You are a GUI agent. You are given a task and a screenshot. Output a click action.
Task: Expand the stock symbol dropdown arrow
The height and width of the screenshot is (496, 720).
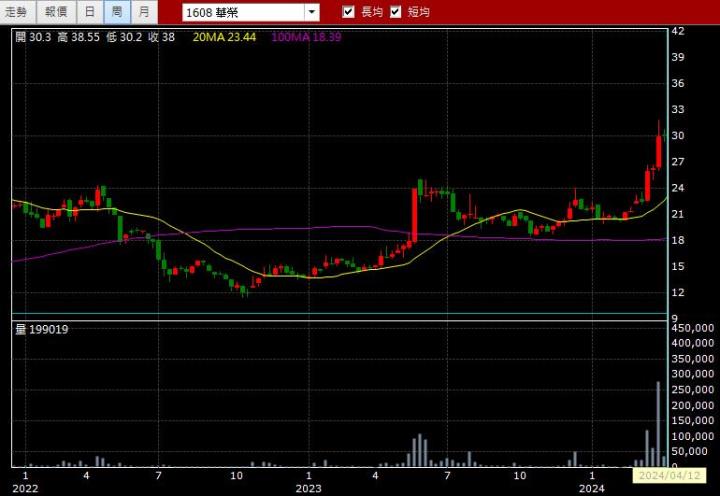coord(311,12)
